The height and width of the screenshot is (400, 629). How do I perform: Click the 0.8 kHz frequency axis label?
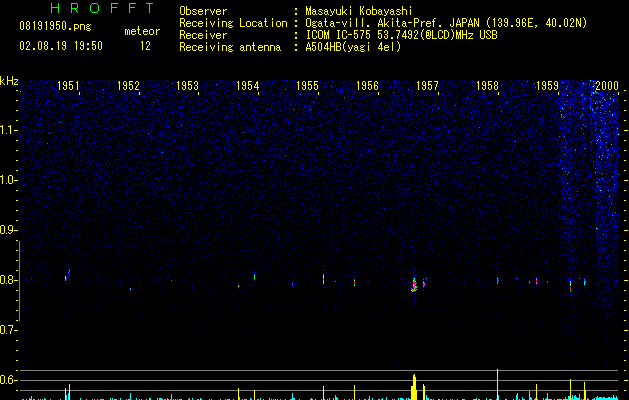(8, 280)
